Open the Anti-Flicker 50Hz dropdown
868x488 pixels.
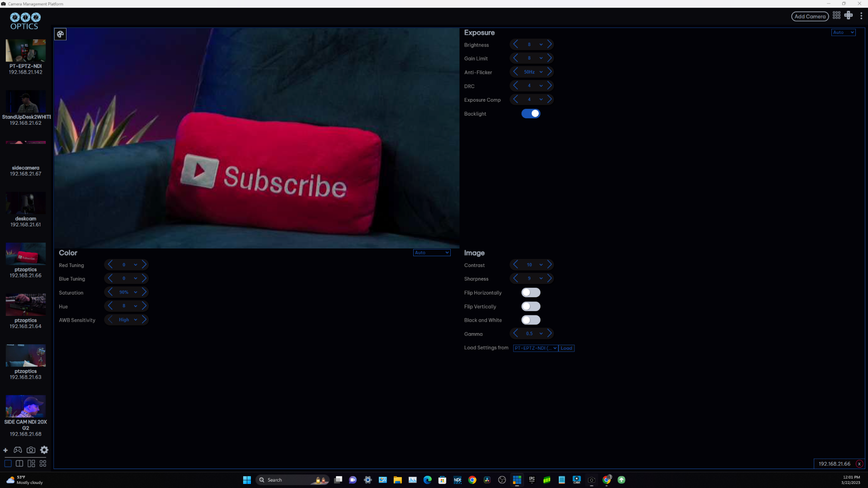(x=533, y=72)
